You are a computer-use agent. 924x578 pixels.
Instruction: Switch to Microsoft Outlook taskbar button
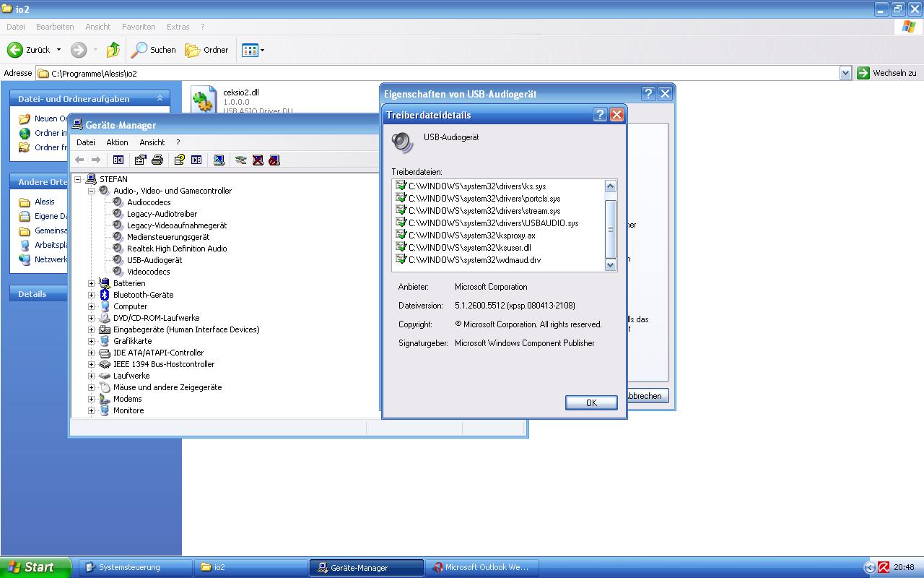482,567
